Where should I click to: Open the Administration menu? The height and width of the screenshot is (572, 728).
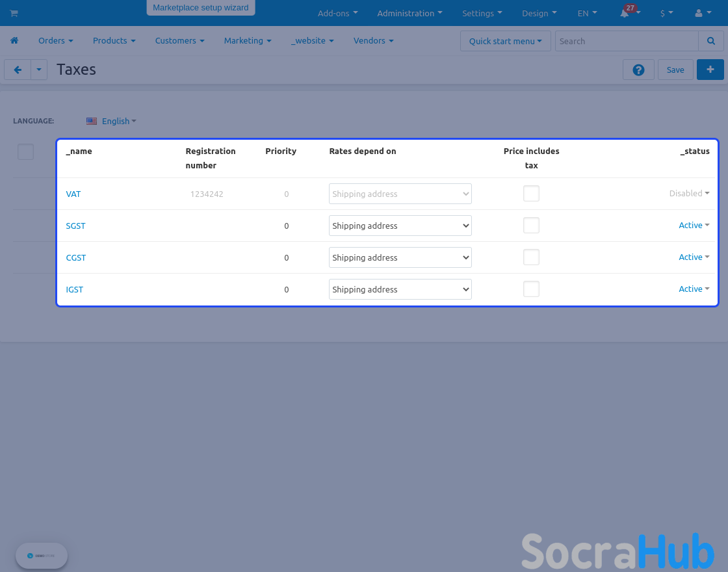[x=409, y=13]
